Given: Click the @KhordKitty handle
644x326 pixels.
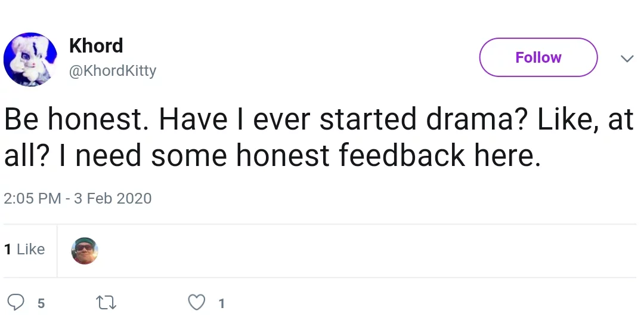Looking at the screenshot, I should tap(113, 70).
